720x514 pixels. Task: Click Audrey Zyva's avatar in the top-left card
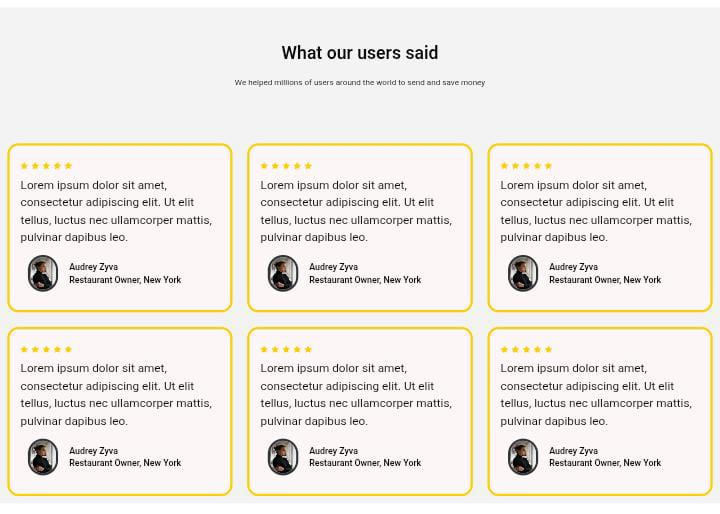[x=43, y=273]
